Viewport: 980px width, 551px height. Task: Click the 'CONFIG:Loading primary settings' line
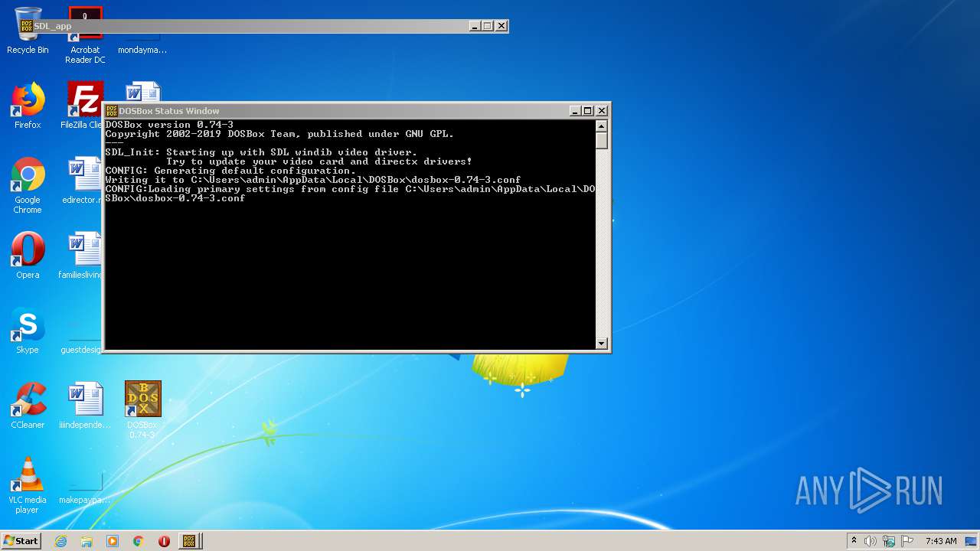click(350, 194)
